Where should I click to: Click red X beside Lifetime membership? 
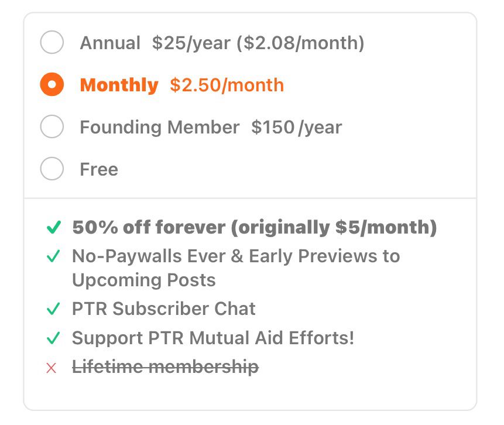click(52, 368)
